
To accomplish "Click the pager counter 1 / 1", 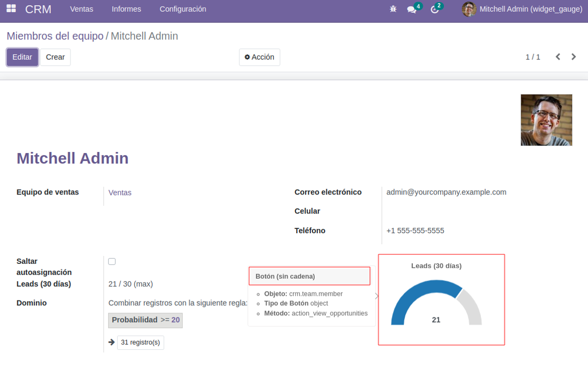I will 533,57.
